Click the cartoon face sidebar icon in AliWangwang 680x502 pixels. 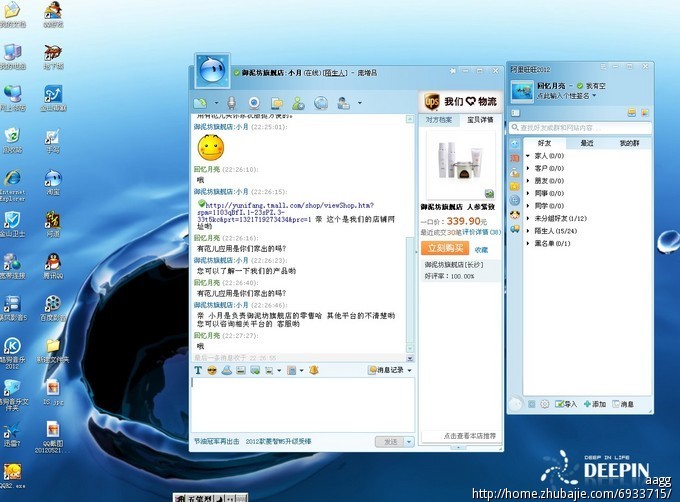coord(515,214)
